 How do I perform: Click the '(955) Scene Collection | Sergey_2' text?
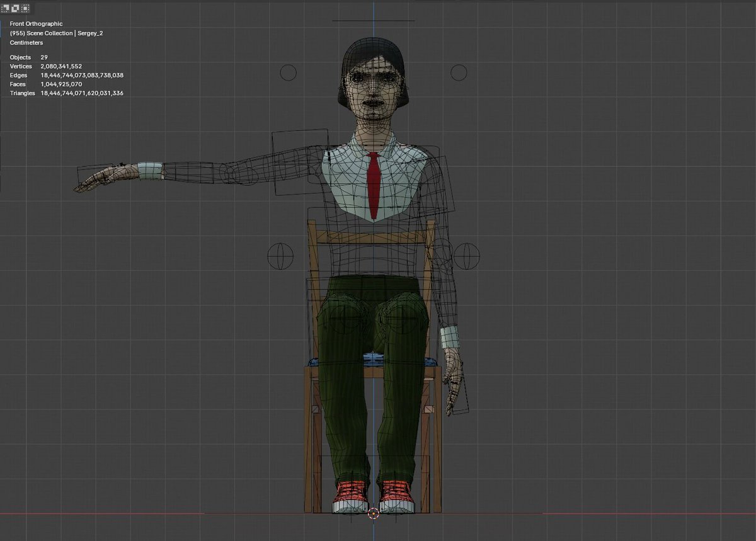pyautogui.click(x=56, y=33)
